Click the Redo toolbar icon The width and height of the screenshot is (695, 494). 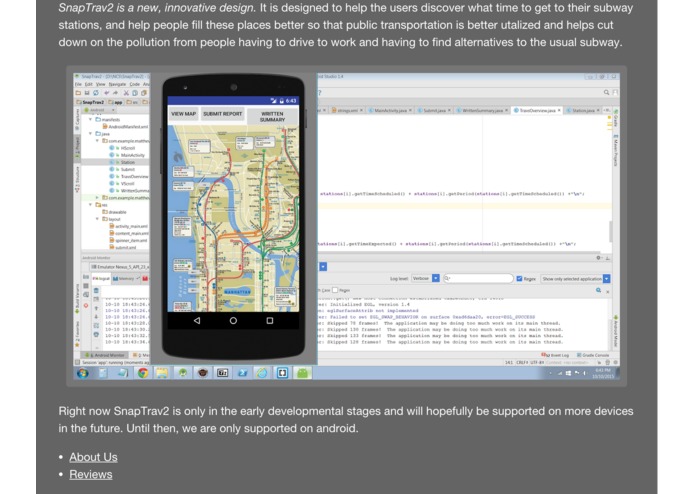(116, 93)
